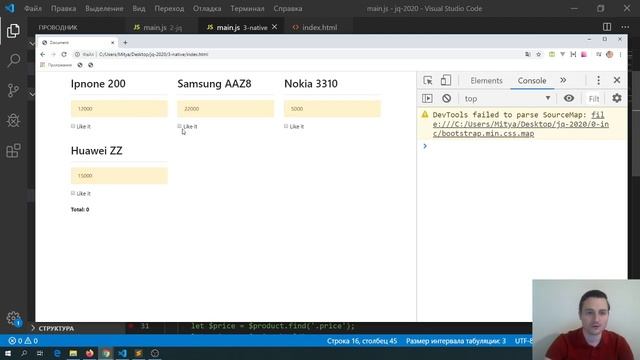Click the Ipnone 200 price field

point(119,109)
